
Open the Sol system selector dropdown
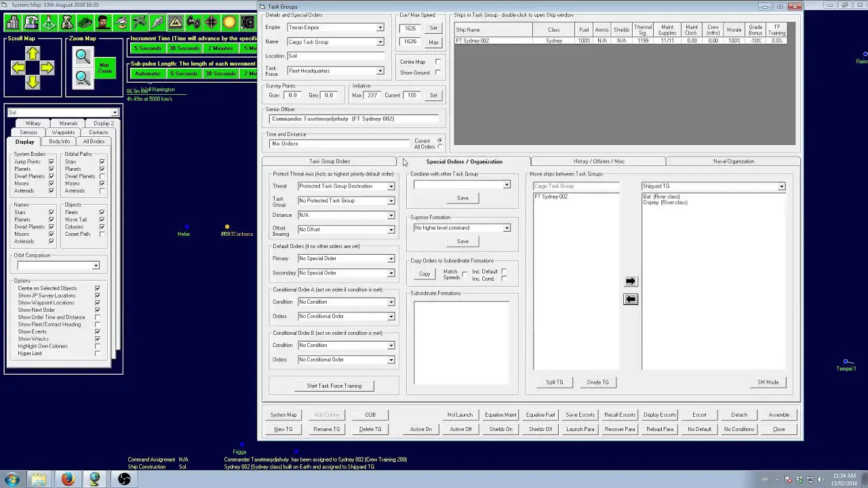pyautogui.click(x=115, y=113)
